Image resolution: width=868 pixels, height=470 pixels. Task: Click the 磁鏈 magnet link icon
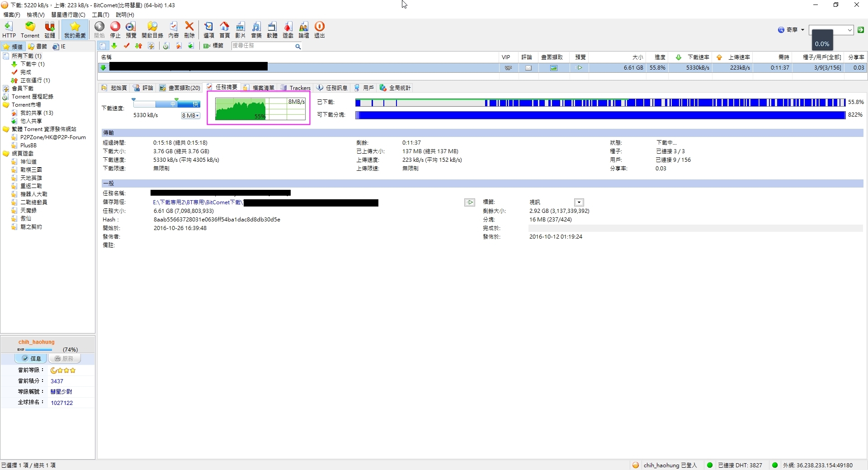[x=50, y=30]
